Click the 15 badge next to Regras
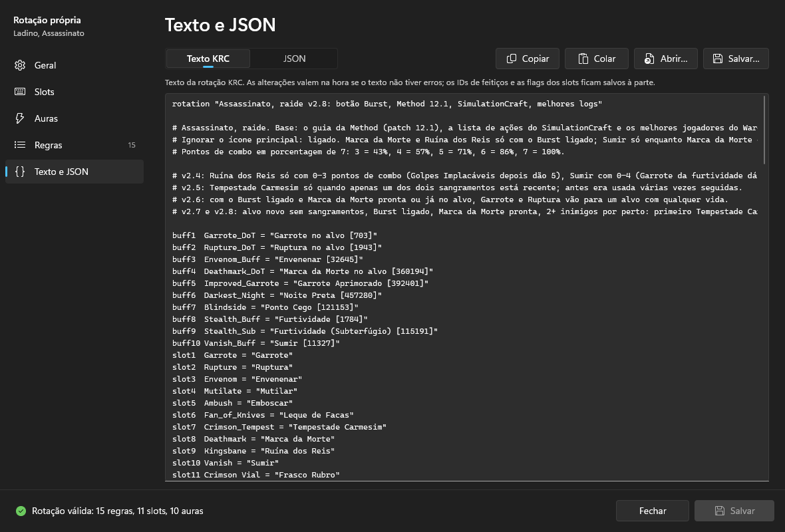Viewport: 785px width, 532px height. [x=132, y=145]
